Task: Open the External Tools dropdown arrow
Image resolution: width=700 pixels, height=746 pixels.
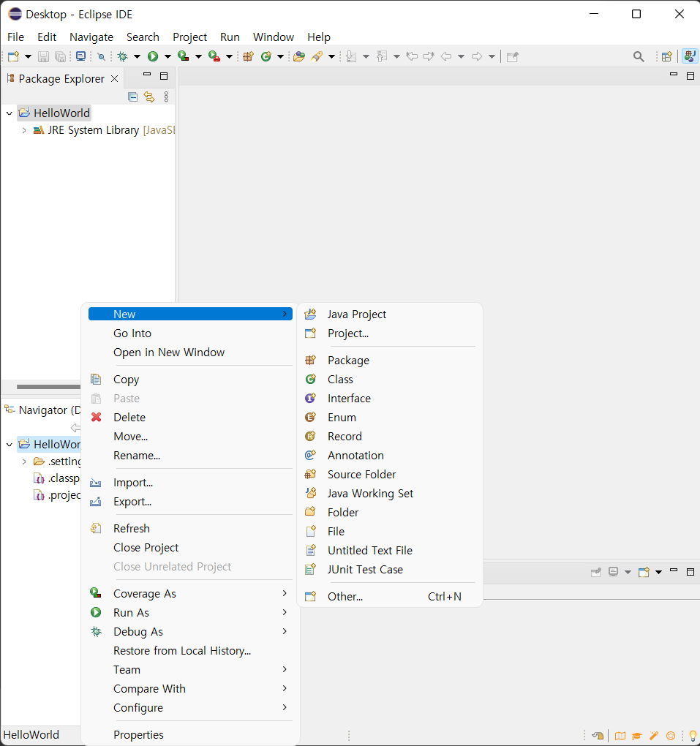Action: pos(229,56)
